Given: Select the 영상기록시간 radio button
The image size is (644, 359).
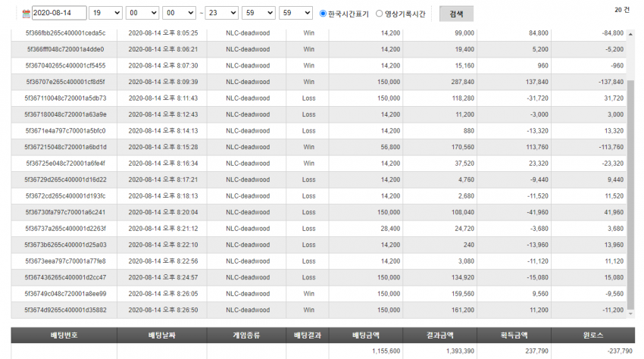Looking at the screenshot, I should (x=379, y=14).
